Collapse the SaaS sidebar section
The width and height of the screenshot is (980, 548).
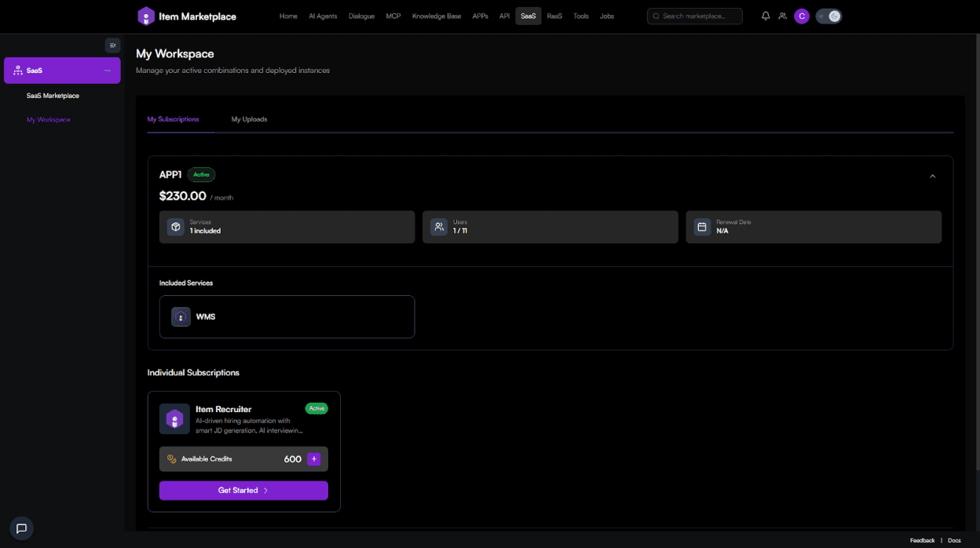pos(108,71)
